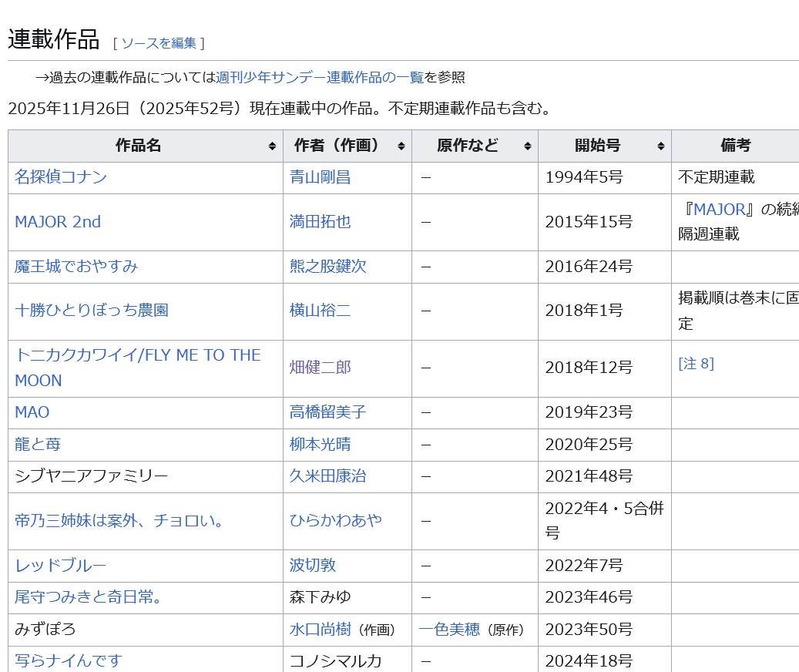Sort table by 作品名 column arrows
799x672 pixels.
pos(272,146)
